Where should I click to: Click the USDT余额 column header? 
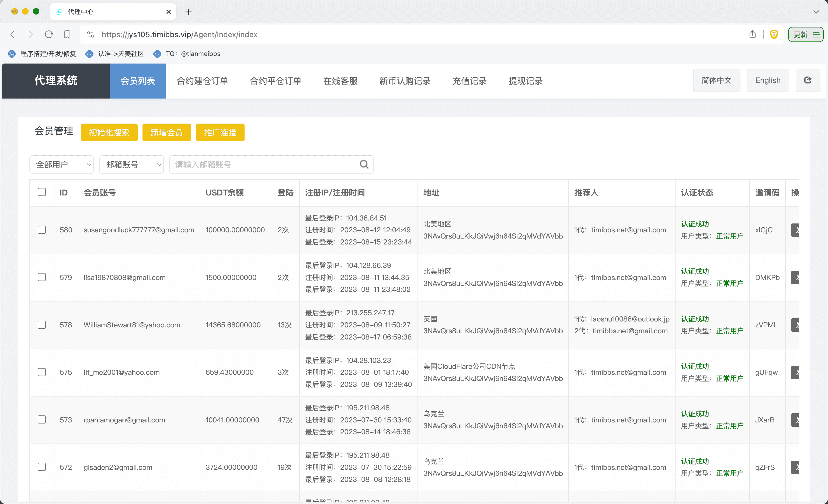tap(224, 192)
